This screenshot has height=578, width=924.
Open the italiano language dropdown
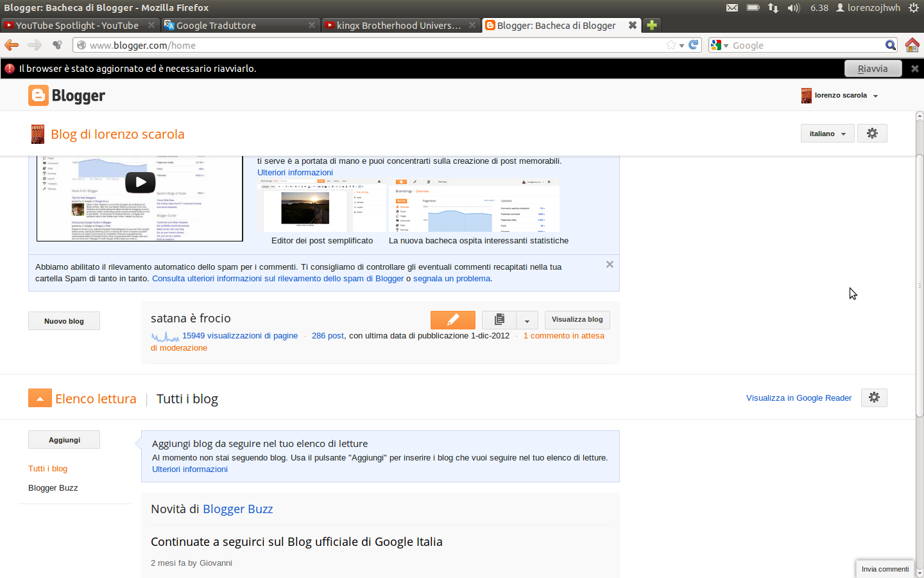(x=827, y=134)
